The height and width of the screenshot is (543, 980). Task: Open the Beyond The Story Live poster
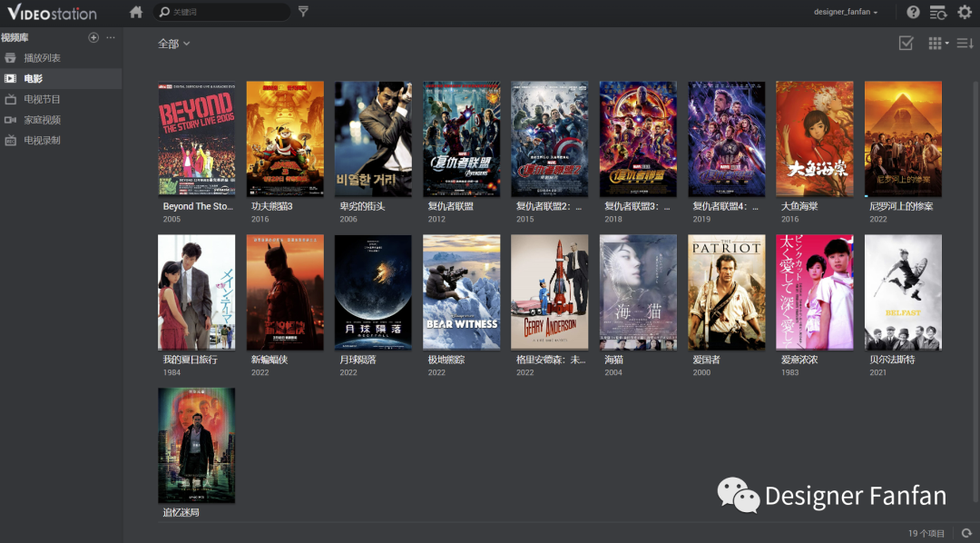click(196, 139)
